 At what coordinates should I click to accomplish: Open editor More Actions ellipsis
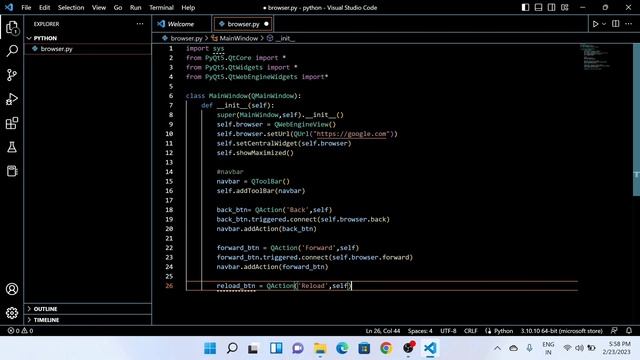pos(629,24)
